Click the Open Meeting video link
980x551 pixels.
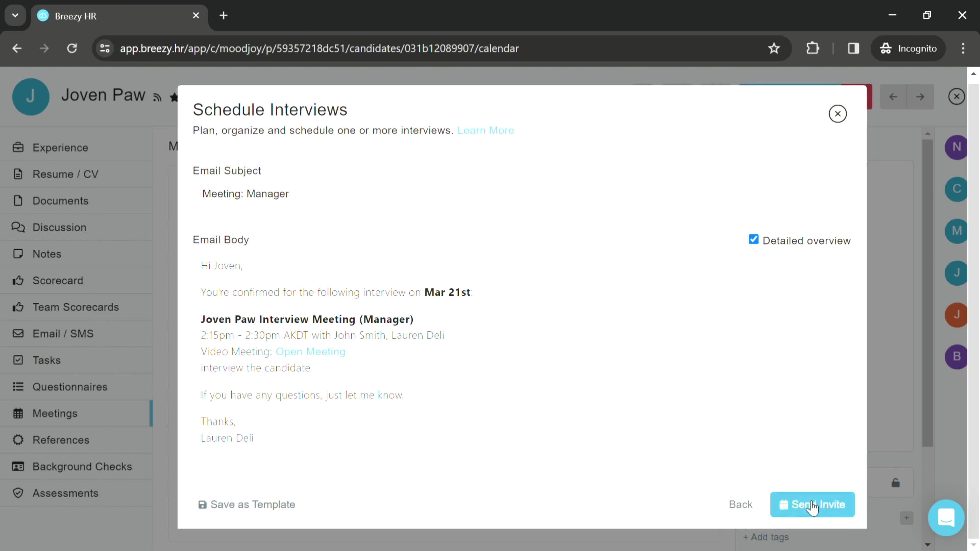(x=311, y=351)
